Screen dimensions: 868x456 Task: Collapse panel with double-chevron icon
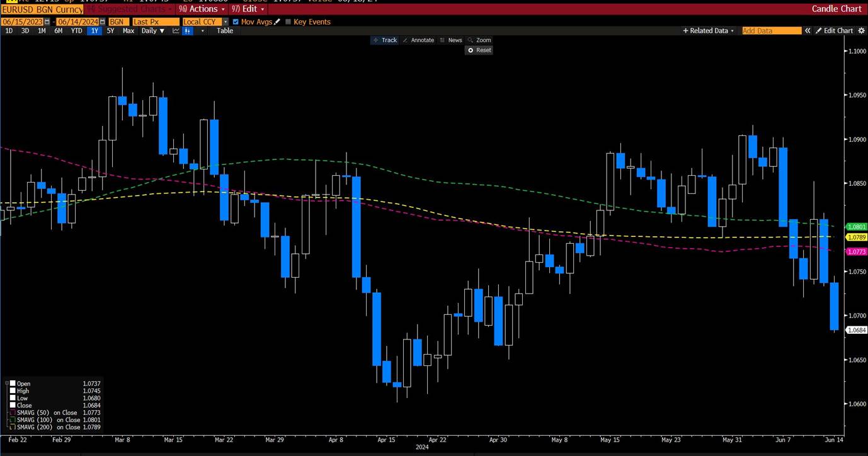[808, 30]
